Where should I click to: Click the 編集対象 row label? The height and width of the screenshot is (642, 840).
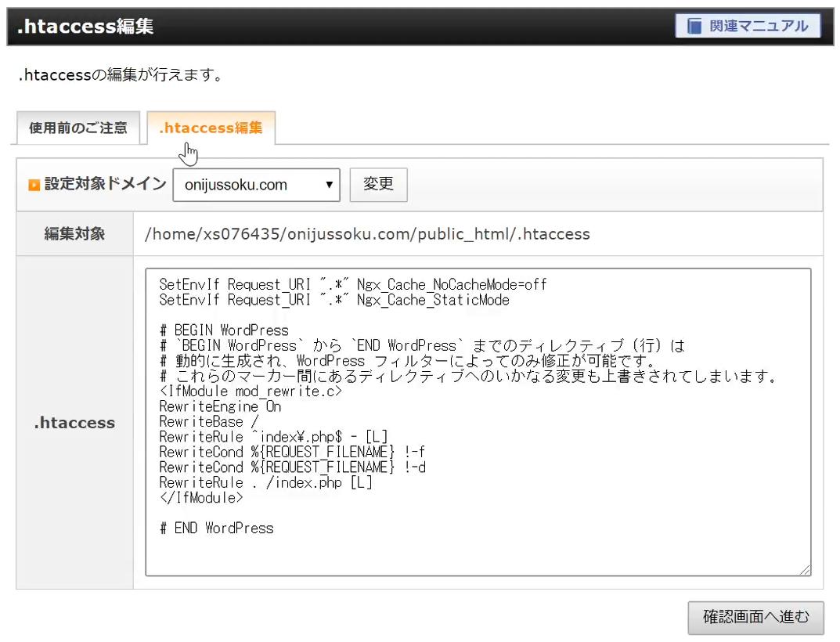(74, 233)
